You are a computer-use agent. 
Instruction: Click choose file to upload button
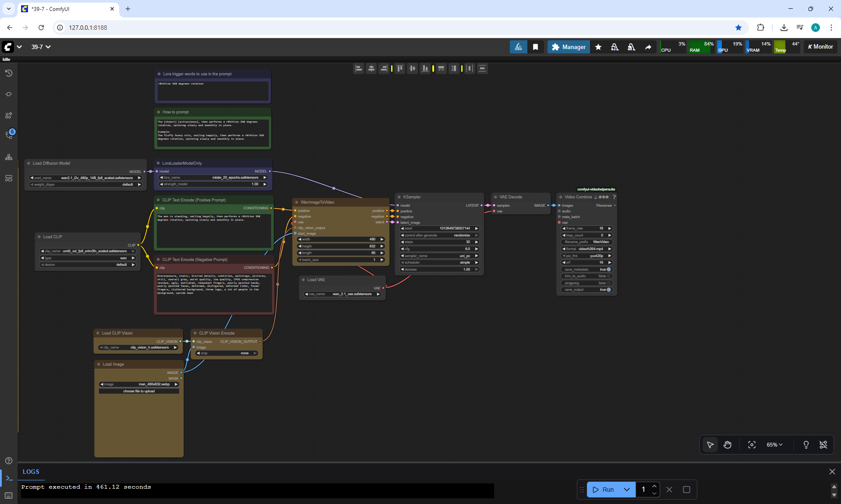[139, 391]
